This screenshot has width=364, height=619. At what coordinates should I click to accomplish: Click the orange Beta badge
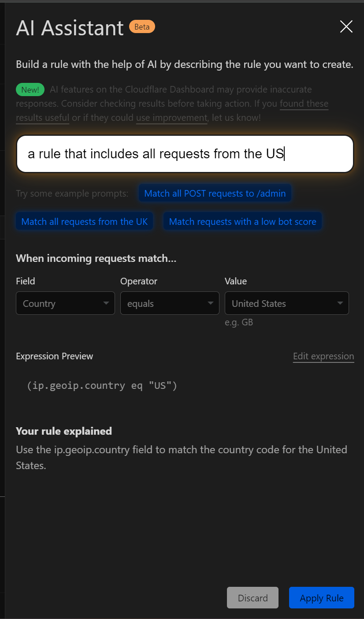(x=142, y=27)
